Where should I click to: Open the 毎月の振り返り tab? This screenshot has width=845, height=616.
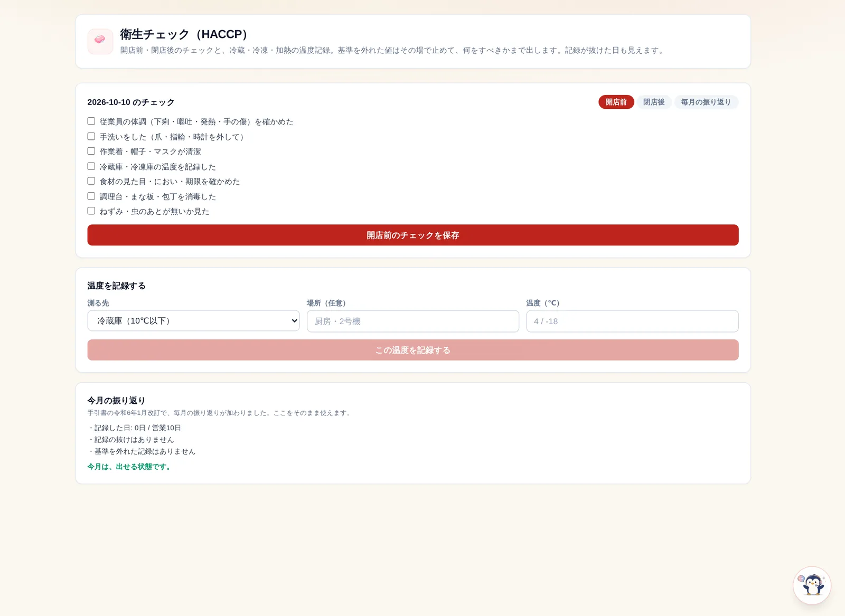(706, 102)
